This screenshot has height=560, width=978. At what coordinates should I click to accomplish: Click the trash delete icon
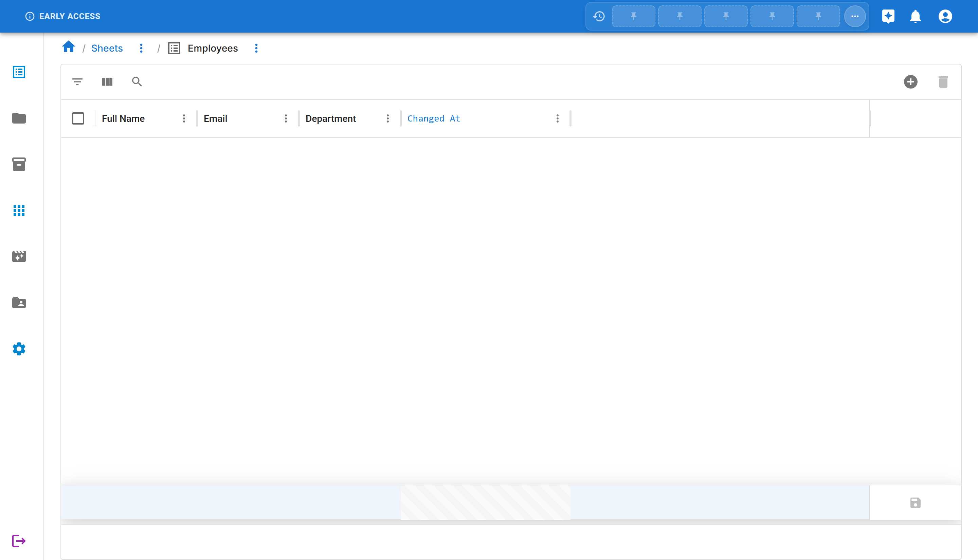click(943, 81)
